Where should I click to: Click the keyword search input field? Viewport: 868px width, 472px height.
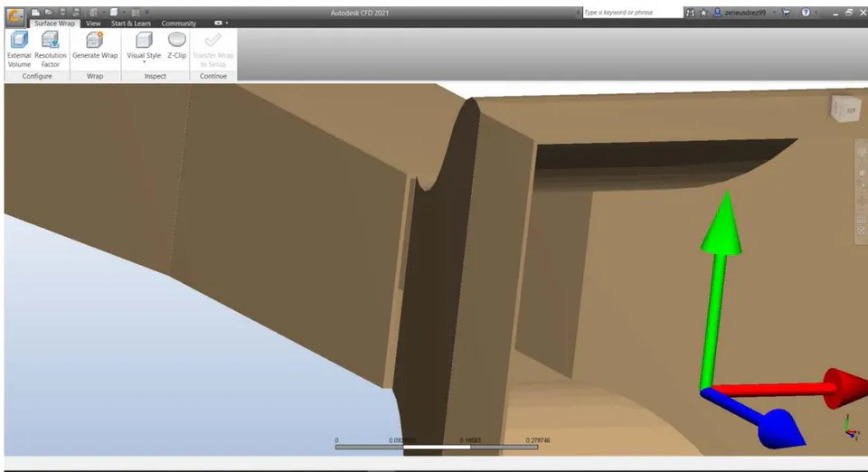pyautogui.click(x=632, y=12)
